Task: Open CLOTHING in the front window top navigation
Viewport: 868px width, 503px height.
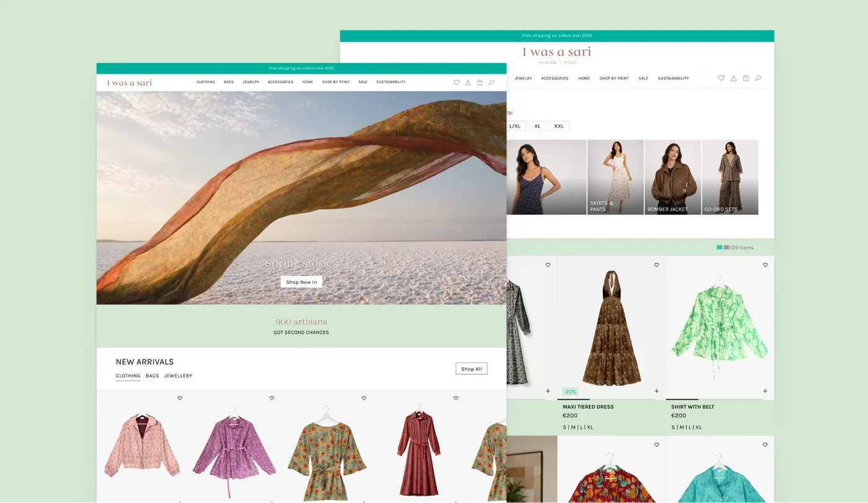Action: (206, 82)
